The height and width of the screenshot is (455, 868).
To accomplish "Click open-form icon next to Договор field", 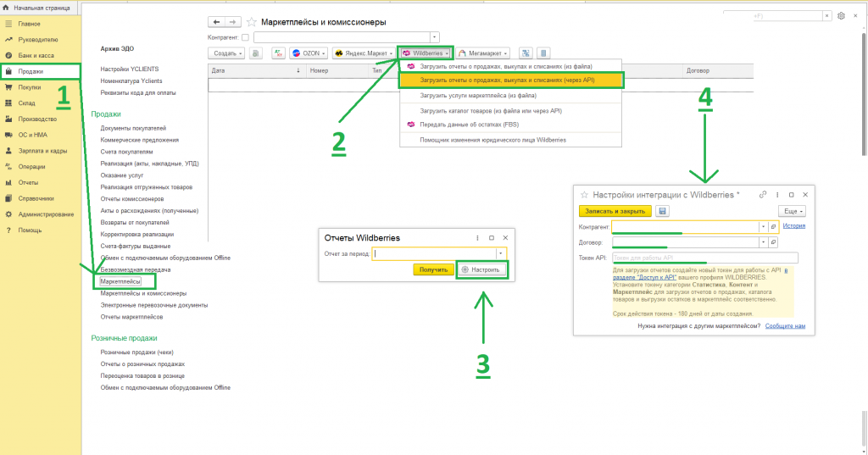I will (x=773, y=242).
